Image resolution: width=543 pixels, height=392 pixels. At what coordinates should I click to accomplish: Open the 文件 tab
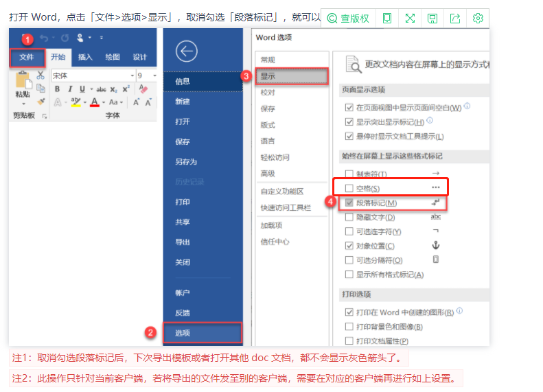click(x=27, y=57)
